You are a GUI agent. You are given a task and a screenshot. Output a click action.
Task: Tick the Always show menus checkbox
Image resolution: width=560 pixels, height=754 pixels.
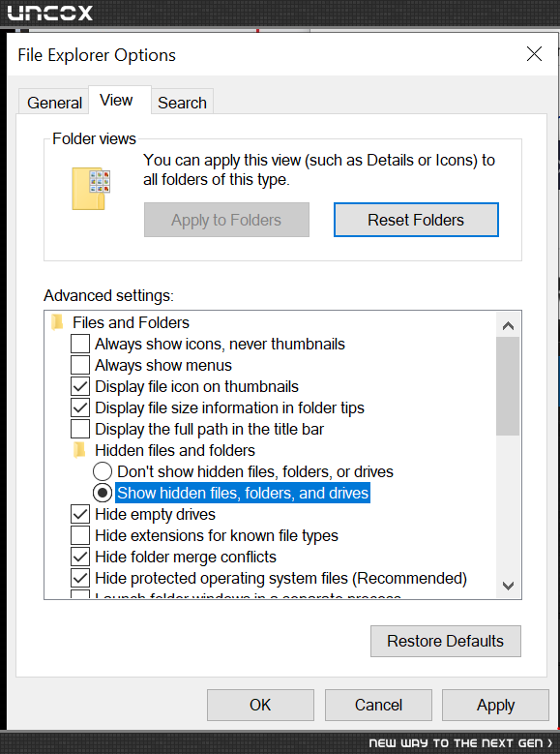(x=80, y=365)
